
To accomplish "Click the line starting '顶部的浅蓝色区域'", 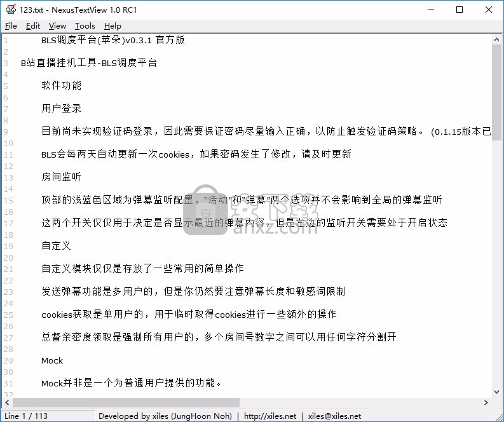I will 242,200.
